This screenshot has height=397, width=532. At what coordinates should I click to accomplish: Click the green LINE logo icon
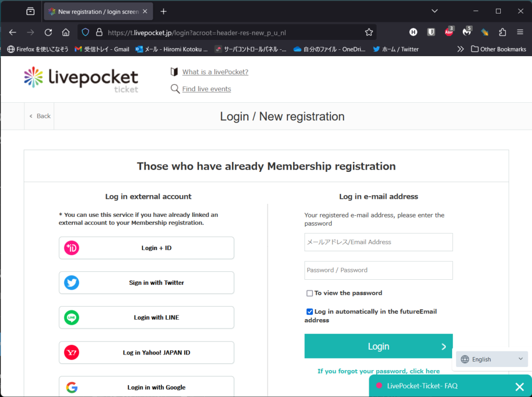click(x=72, y=318)
